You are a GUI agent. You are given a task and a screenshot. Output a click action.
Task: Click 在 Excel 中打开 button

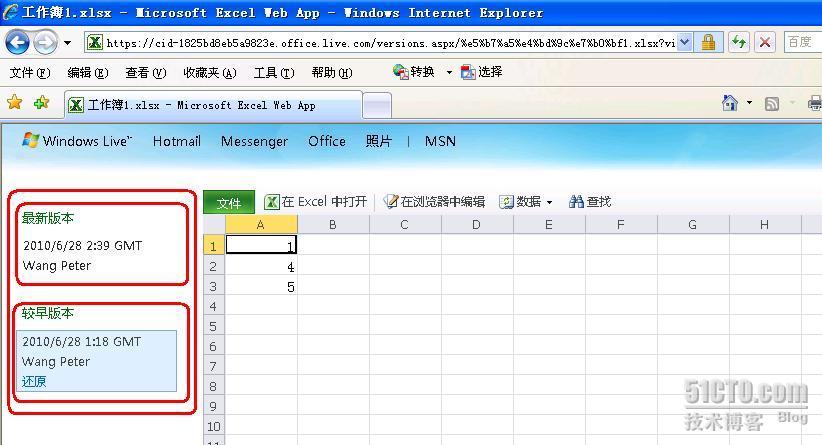[316, 202]
